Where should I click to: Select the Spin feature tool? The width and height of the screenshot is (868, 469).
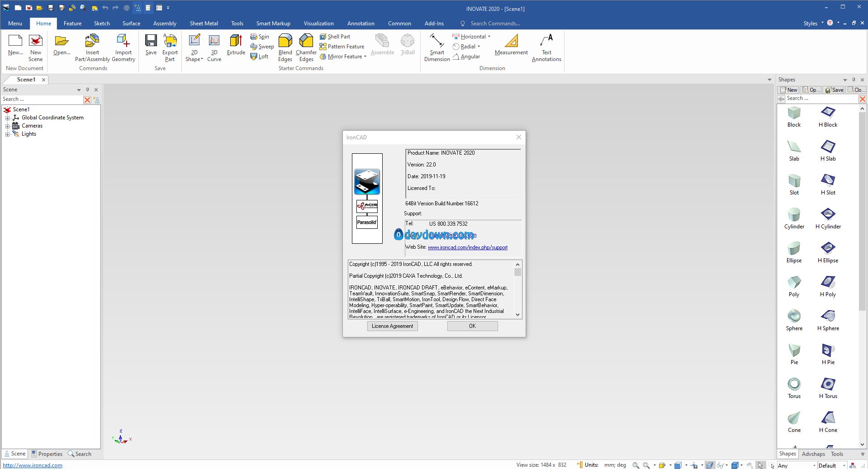(260, 37)
